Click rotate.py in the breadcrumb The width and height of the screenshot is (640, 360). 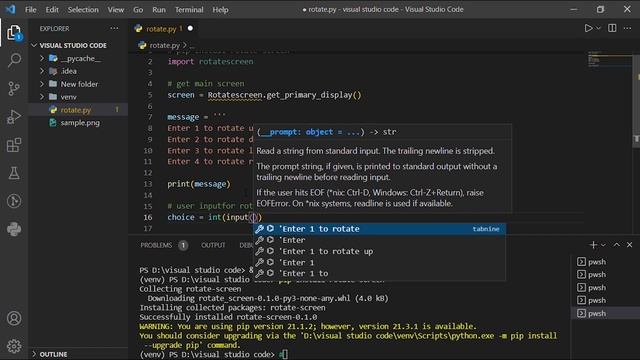164,45
